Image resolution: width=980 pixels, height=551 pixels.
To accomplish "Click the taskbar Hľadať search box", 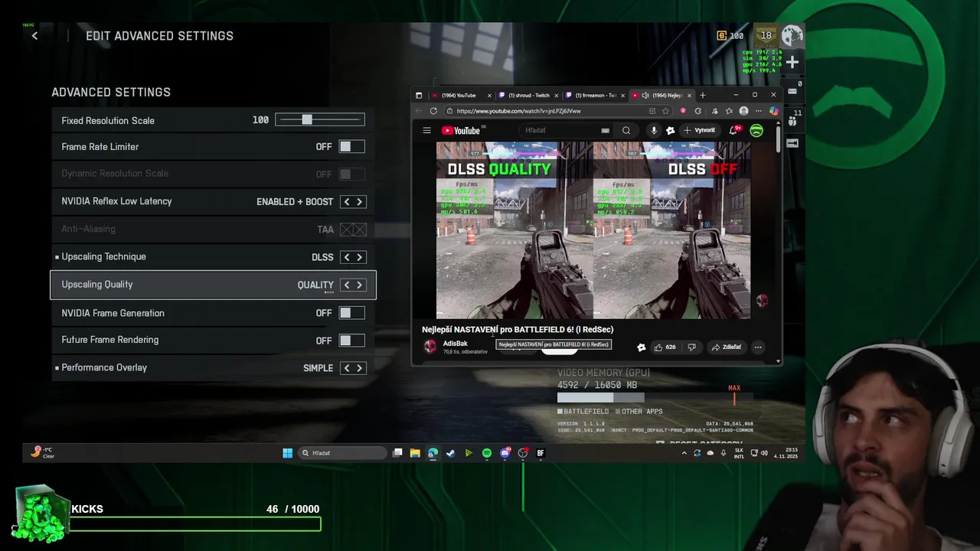I will 341,453.
